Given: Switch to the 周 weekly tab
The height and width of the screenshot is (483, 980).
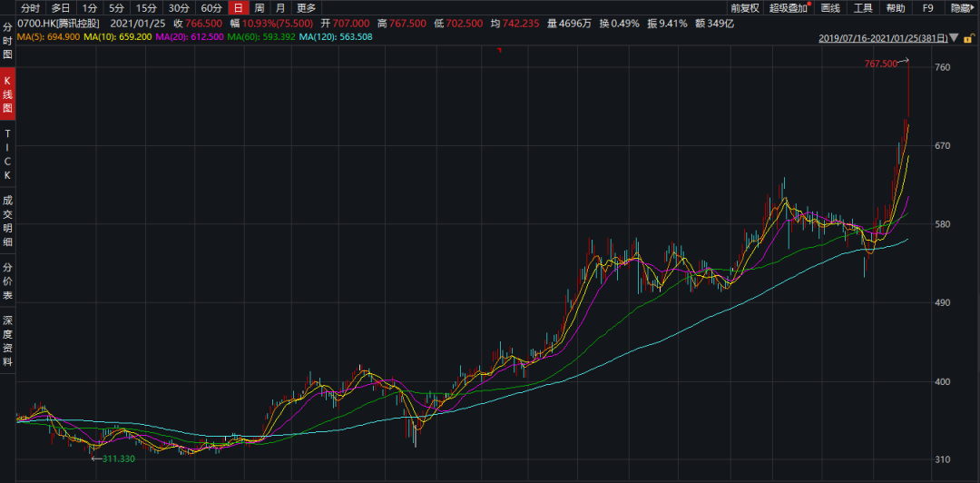Looking at the screenshot, I should 260,8.
